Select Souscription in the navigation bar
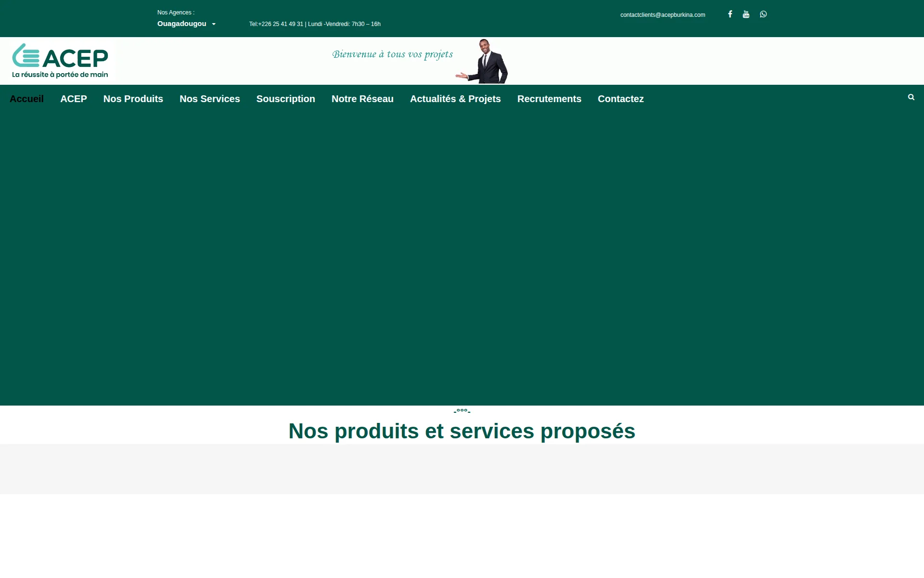The image size is (924, 578). (x=286, y=99)
